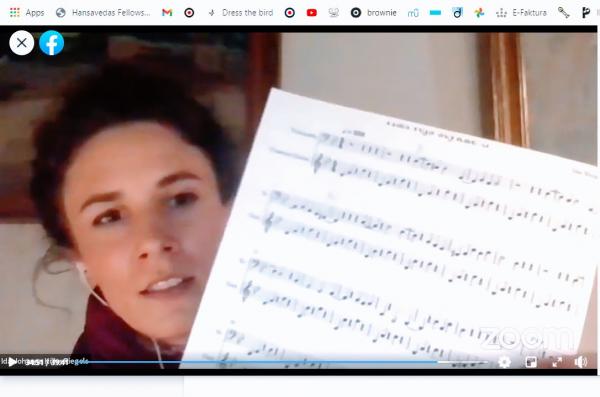The width and height of the screenshot is (600, 397).
Task: Play the paused video
Action: tap(12, 362)
